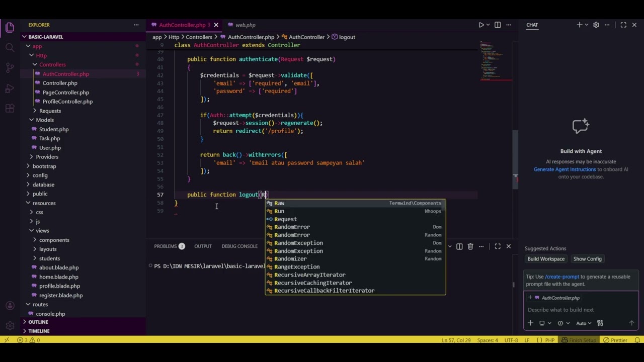Viewport: 644px width, 362px height.
Task: Open notifications bell in status bar
Action: click(637, 340)
